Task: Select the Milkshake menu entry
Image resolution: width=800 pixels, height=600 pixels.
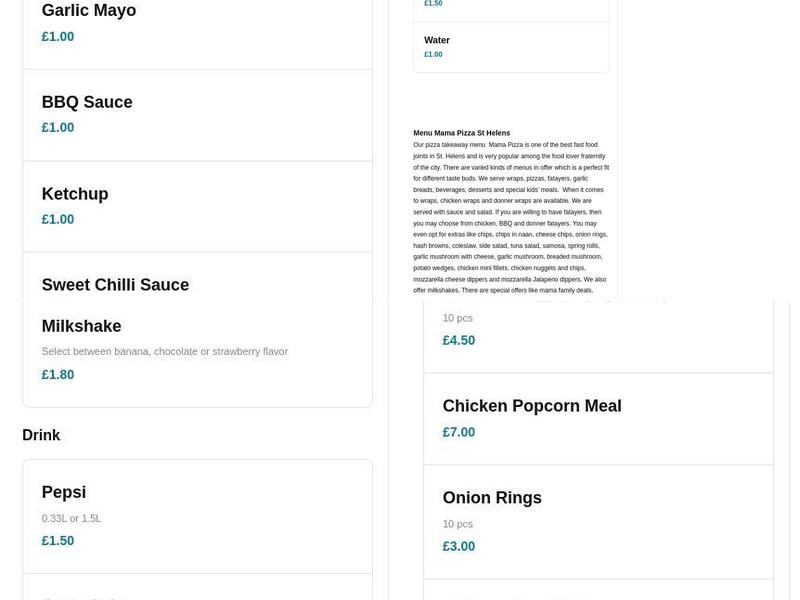Action: point(81,326)
